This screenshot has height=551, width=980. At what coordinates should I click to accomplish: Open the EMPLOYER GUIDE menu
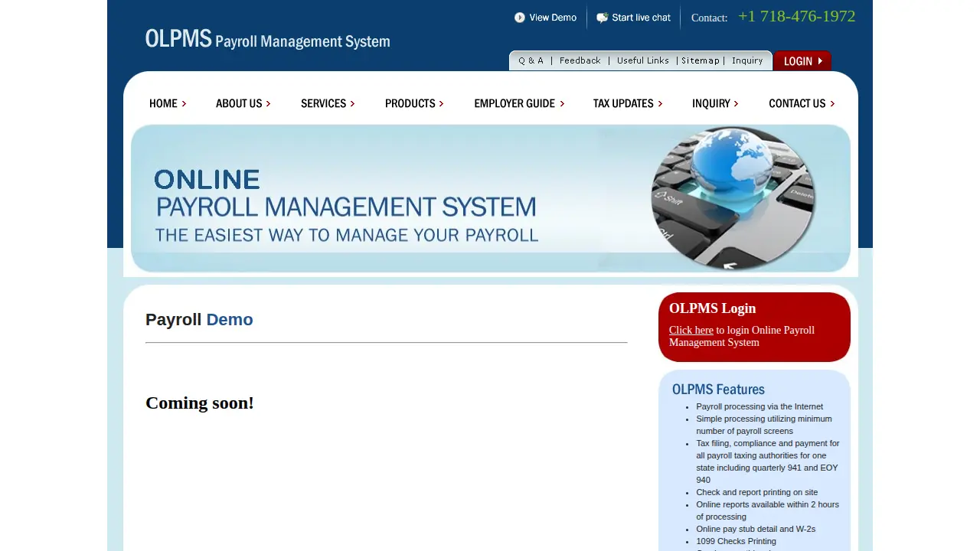click(x=519, y=103)
